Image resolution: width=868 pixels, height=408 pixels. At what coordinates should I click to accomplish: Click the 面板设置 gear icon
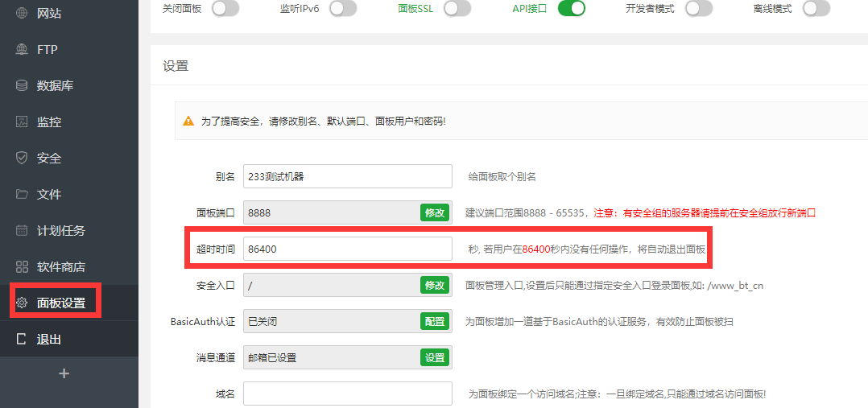click(22, 303)
